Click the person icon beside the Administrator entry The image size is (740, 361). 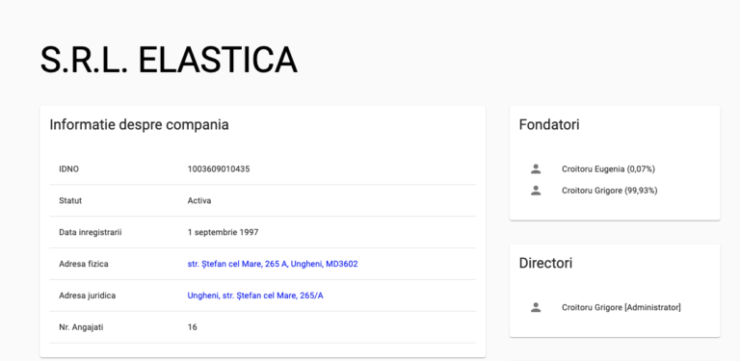536,308
